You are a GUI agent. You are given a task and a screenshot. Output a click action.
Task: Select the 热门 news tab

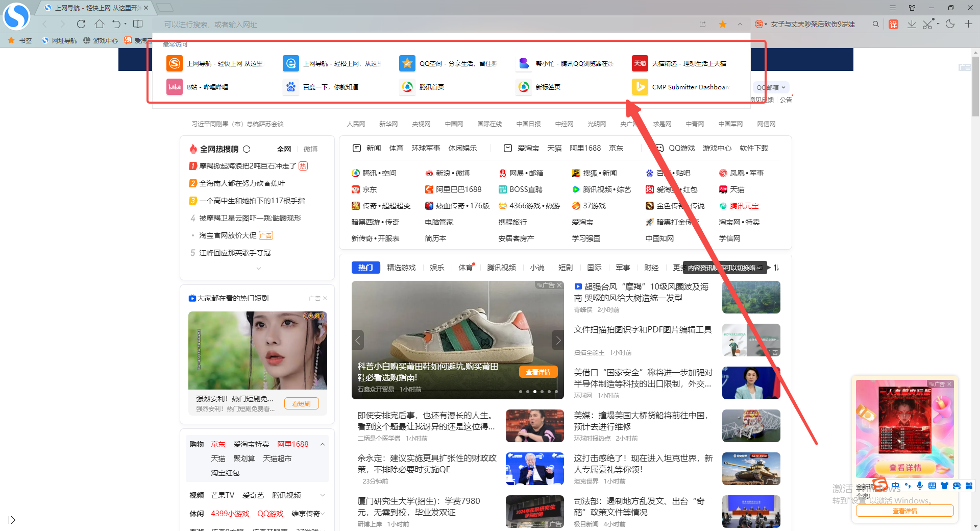365,268
